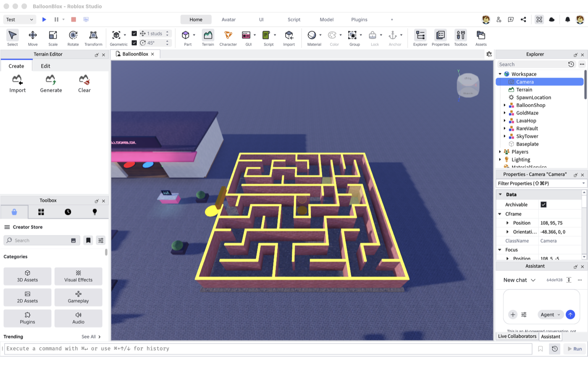Open the Geometric mode dropdown arrow
The width and height of the screenshot is (588, 369).
click(125, 35)
